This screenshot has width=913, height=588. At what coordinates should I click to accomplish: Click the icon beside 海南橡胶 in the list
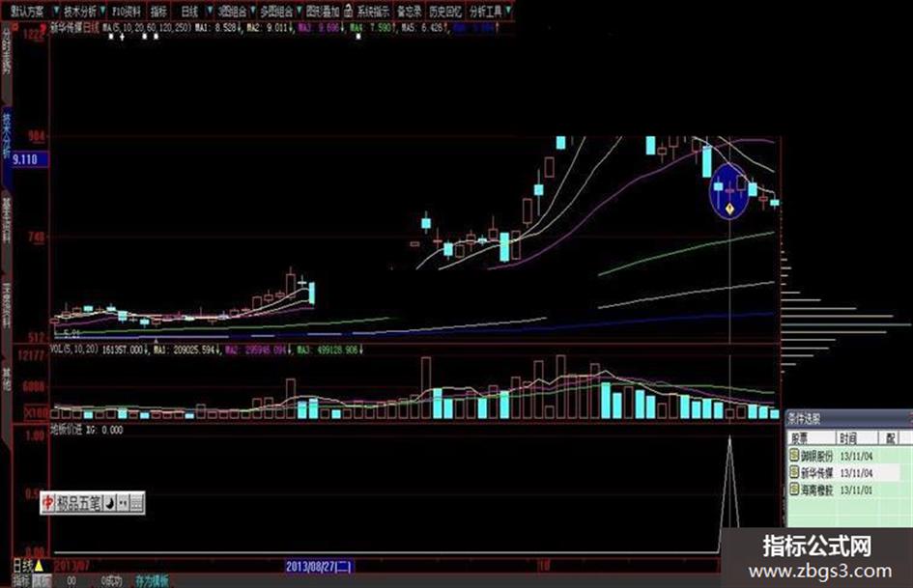pyautogui.click(x=793, y=489)
